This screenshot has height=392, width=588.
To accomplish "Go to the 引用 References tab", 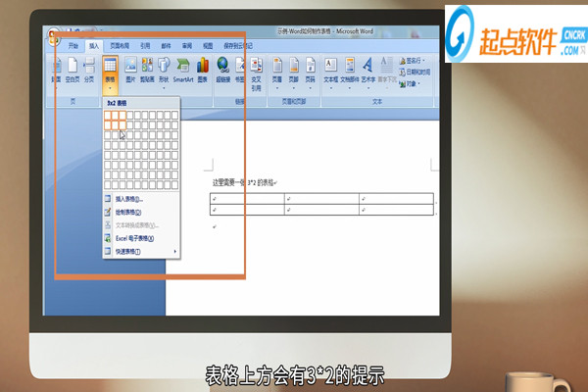I will tap(145, 46).
